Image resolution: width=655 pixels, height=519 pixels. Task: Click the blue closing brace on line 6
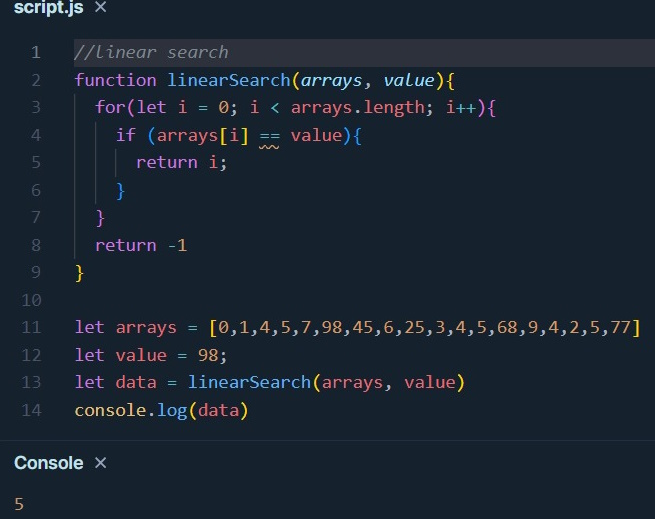[x=120, y=191]
